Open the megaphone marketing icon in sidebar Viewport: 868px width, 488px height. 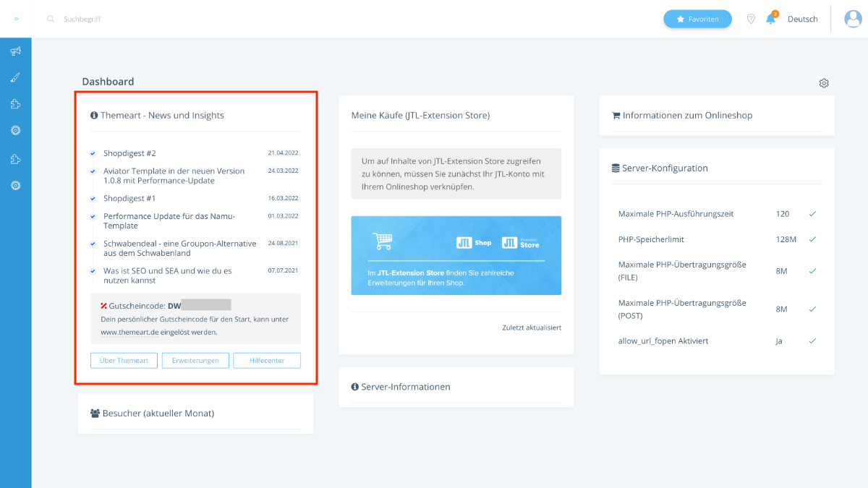[15, 51]
